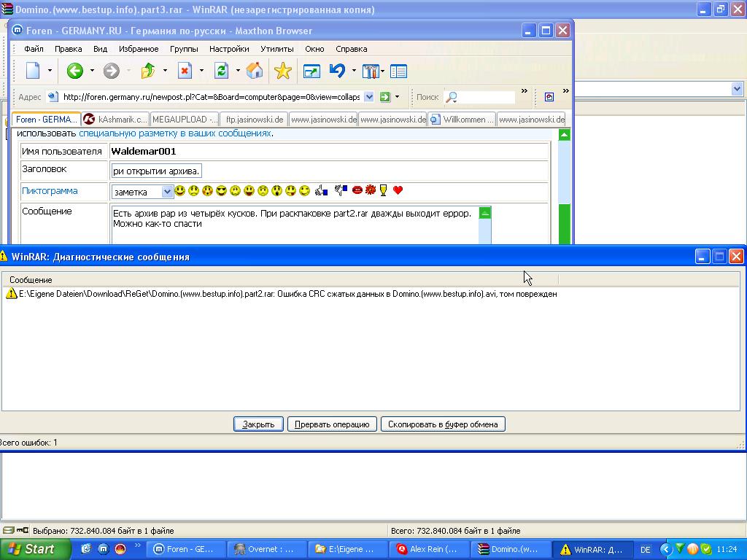Click the blue Undo arrow icon

point(337,71)
